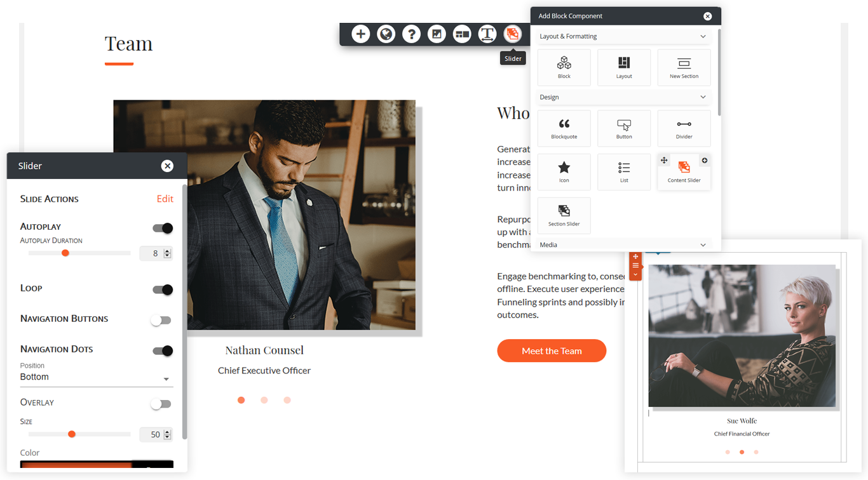The image size is (868, 480).
Task: Toggle the Navigation Dots switch
Action: [x=163, y=350]
